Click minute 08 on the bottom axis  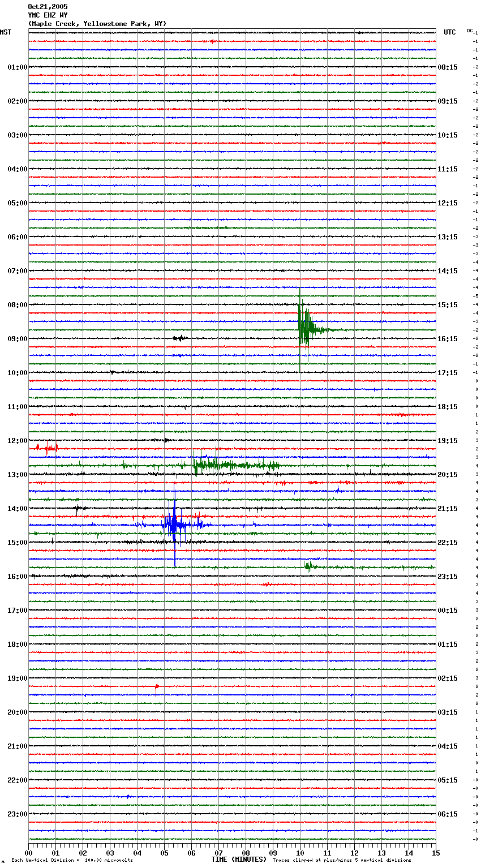[x=246, y=853]
